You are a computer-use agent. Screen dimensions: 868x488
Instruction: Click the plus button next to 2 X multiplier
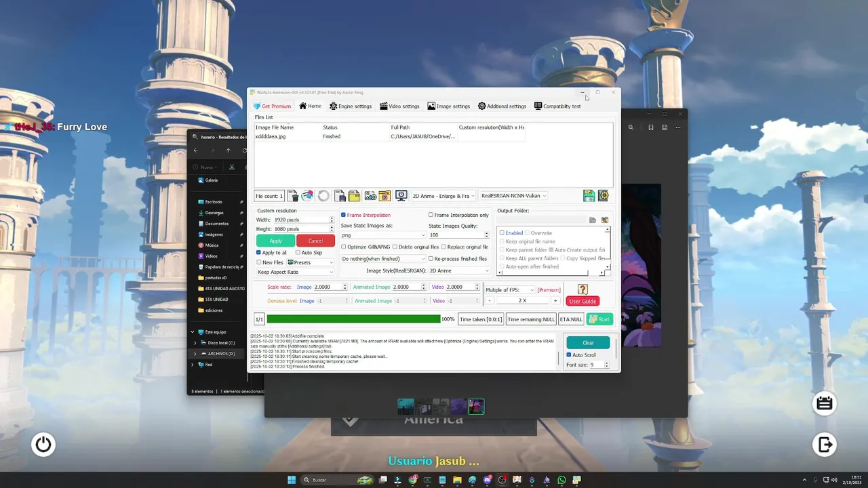(555, 301)
